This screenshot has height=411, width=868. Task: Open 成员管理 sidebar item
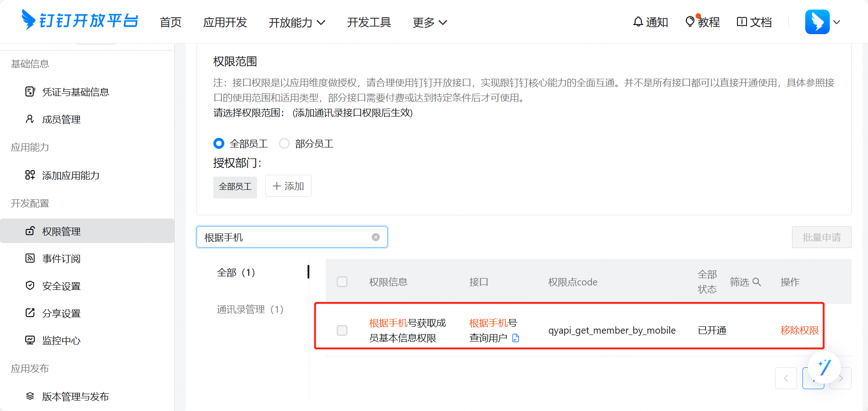coord(87,119)
